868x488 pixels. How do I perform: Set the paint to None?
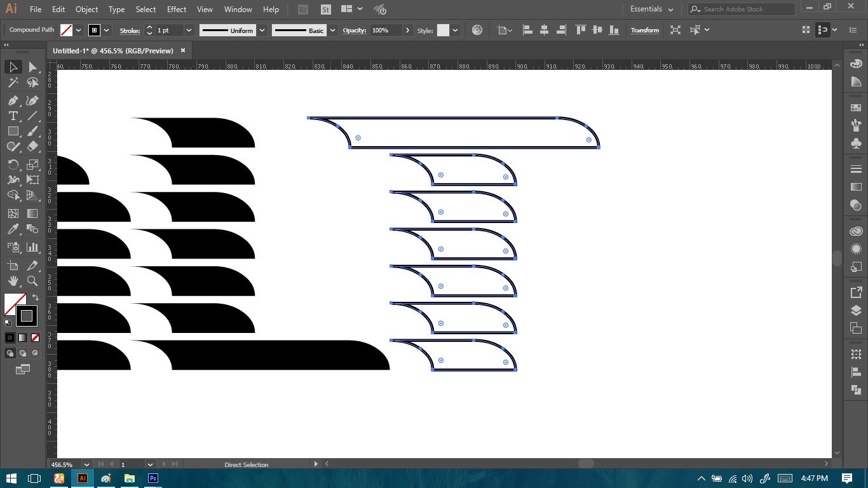(x=36, y=337)
